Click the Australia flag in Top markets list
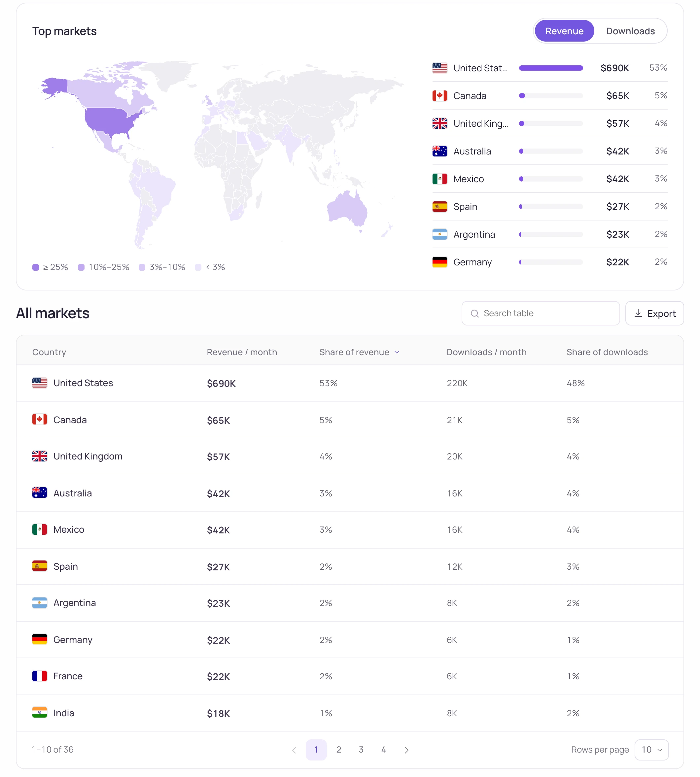This screenshot has width=700, height=777. point(439,151)
